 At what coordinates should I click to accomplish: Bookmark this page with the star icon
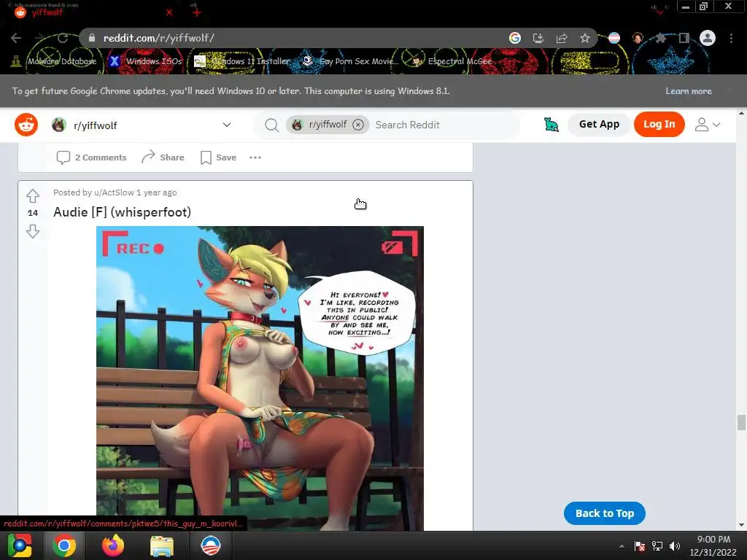point(585,38)
